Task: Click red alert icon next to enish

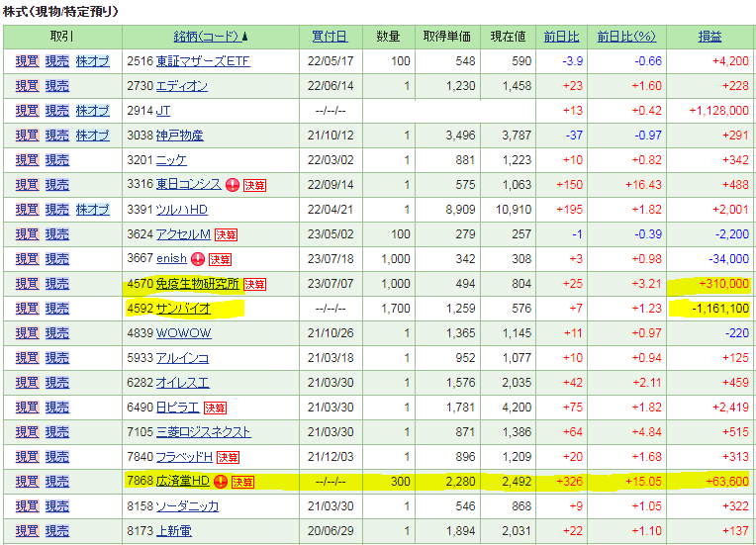Action: [198, 259]
